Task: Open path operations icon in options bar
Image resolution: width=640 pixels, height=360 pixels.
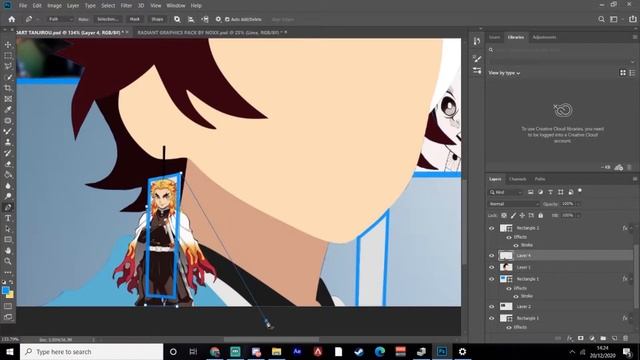Action: (177, 19)
